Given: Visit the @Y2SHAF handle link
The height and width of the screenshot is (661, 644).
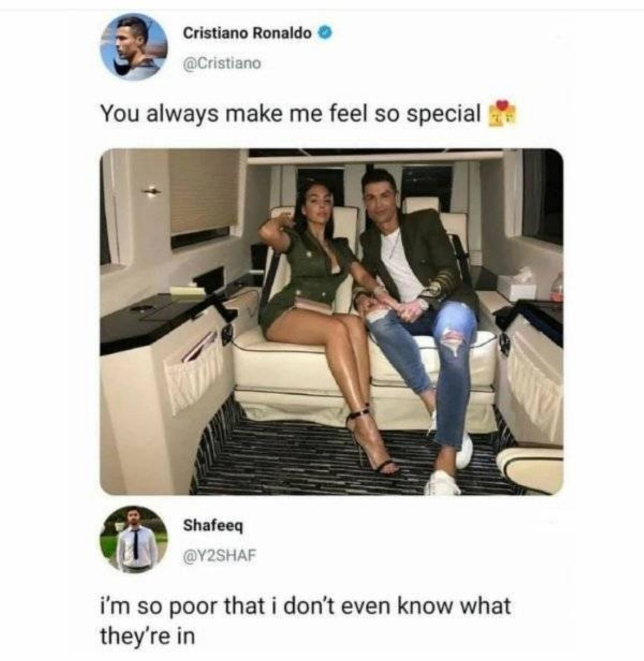Looking at the screenshot, I should point(219,555).
